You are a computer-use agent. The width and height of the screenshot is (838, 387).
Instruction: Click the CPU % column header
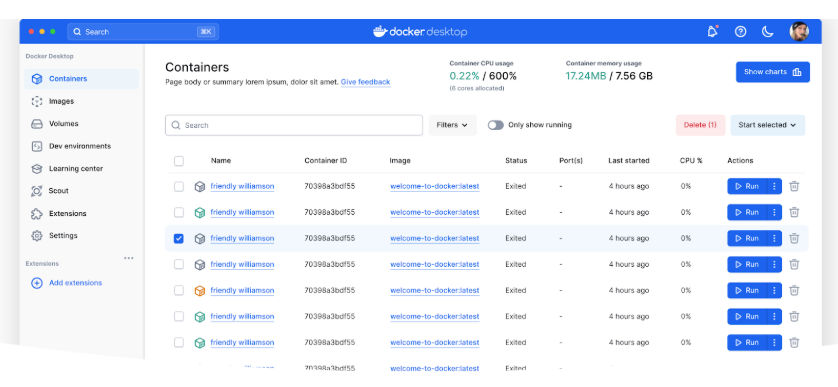tap(691, 161)
